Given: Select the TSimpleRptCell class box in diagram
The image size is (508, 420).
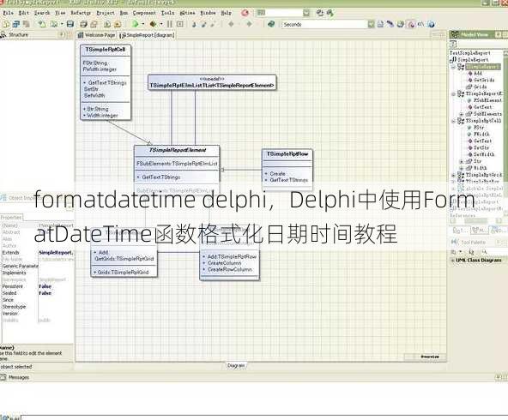Looking at the screenshot, I should pos(106,82).
